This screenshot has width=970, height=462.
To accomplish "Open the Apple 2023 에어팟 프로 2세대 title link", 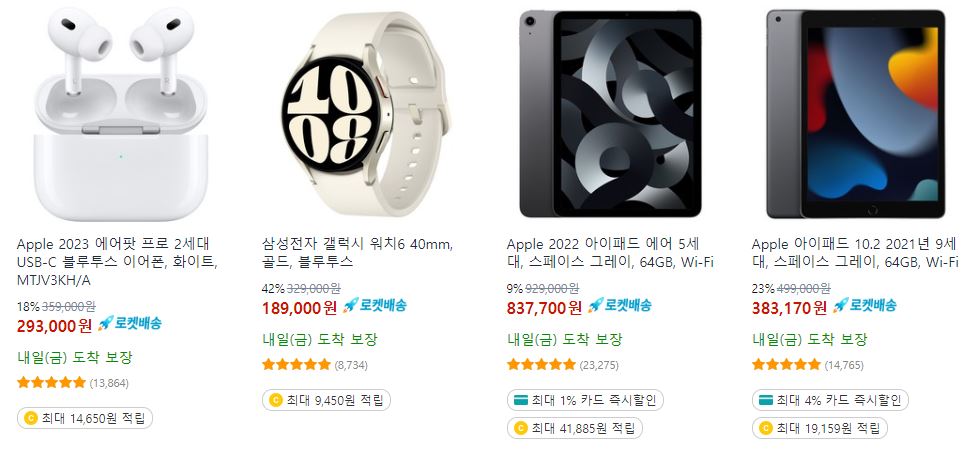I will point(117,262).
